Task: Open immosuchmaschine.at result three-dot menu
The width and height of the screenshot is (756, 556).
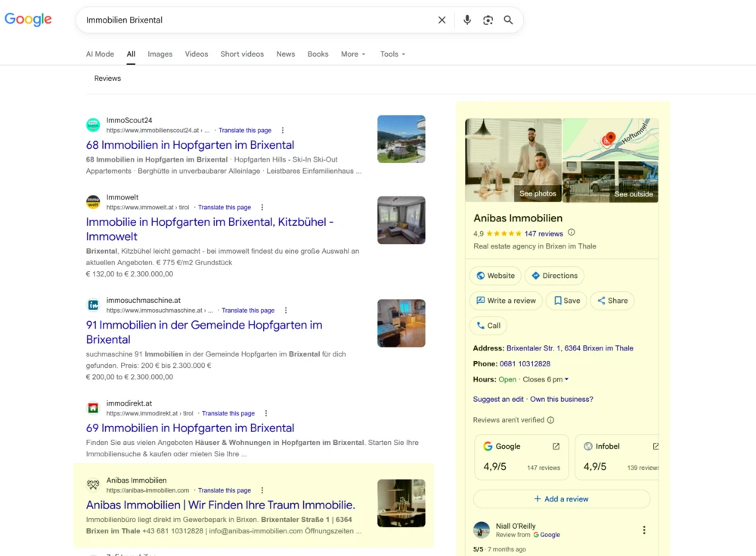Action: coord(286,310)
